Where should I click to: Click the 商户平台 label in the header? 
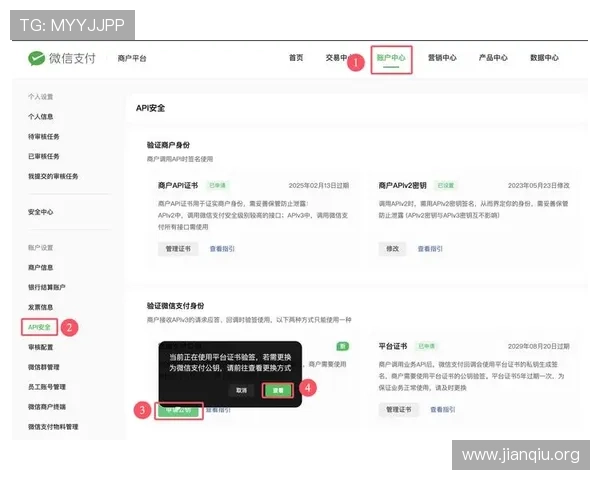[132, 59]
